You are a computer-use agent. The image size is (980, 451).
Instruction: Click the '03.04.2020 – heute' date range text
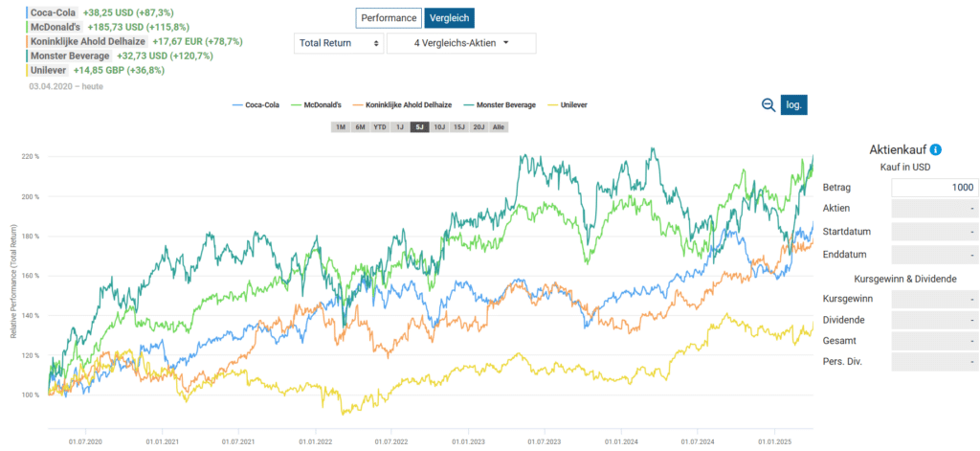(x=66, y=86)
